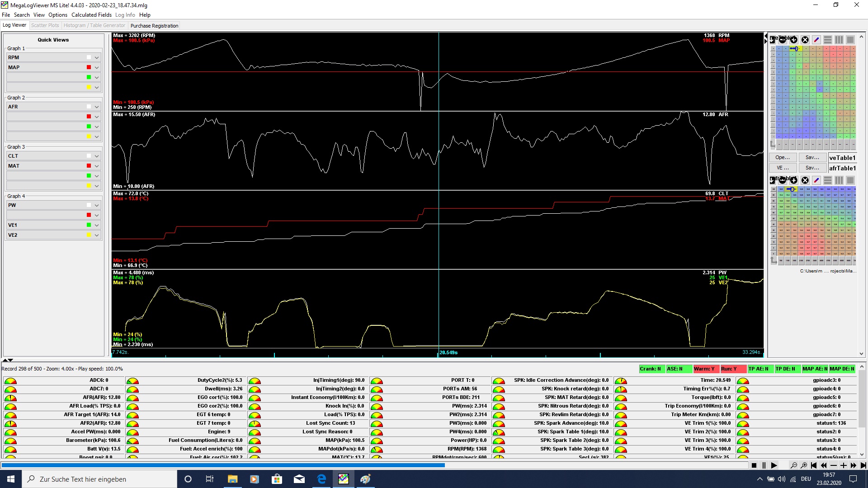Expand the AFR field dropdown in Graph 2
Viewport: 868px width, 488px height.
97,107
